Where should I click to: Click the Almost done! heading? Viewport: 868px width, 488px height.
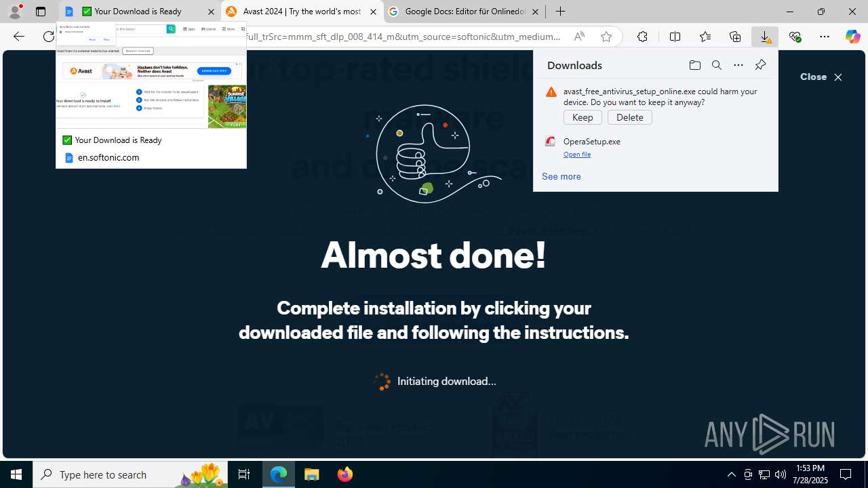[433, 256]
